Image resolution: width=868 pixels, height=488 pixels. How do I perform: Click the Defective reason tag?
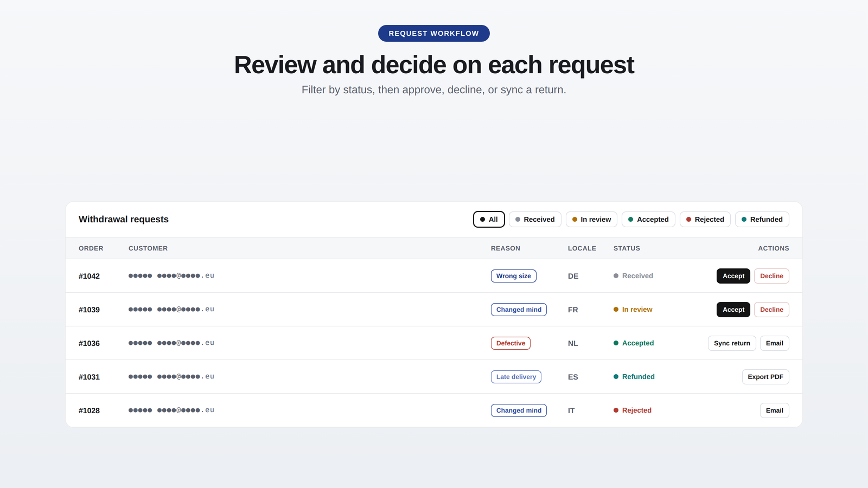[510, 343]
